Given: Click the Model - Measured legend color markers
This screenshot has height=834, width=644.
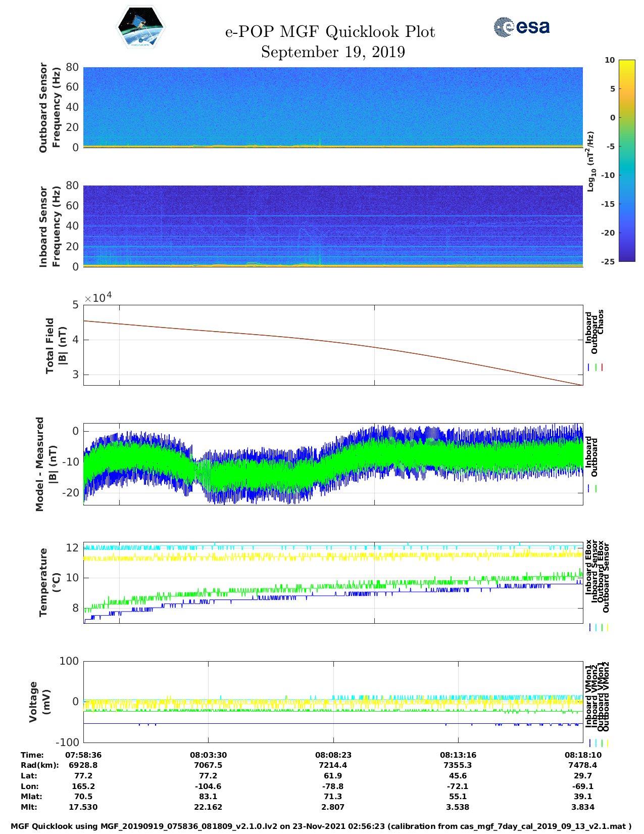Looking at the screenshot, I should pos(592,489).
